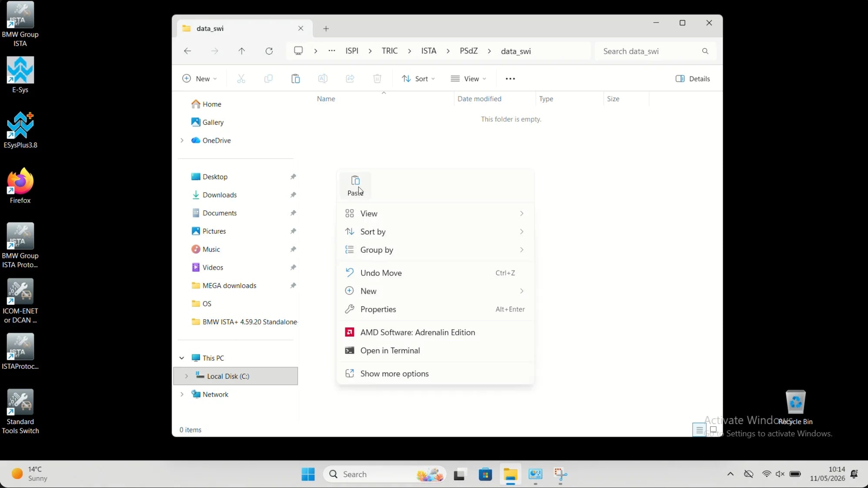Go up one folder level

coord(242,51)
